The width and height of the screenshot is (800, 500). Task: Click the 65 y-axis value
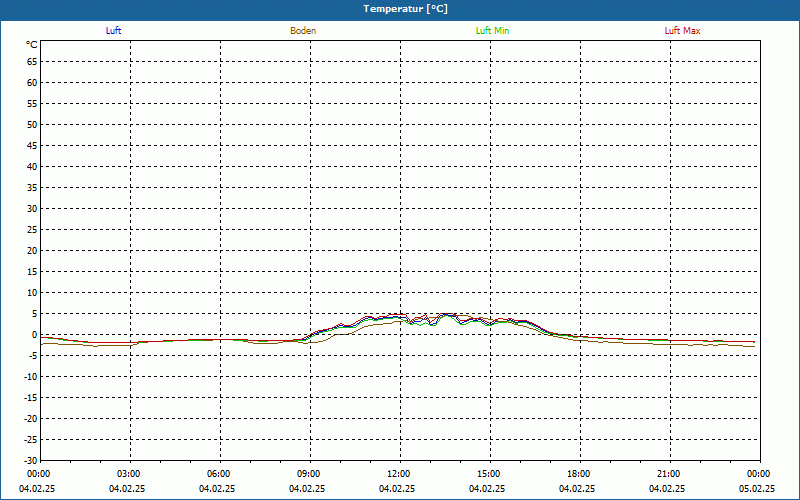[x=32, y=62]
